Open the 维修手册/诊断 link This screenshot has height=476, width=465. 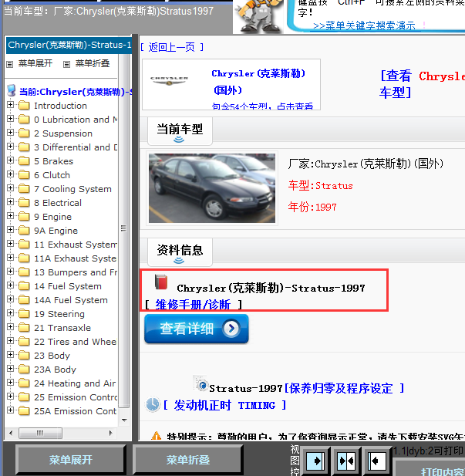[x=193, y=304]
